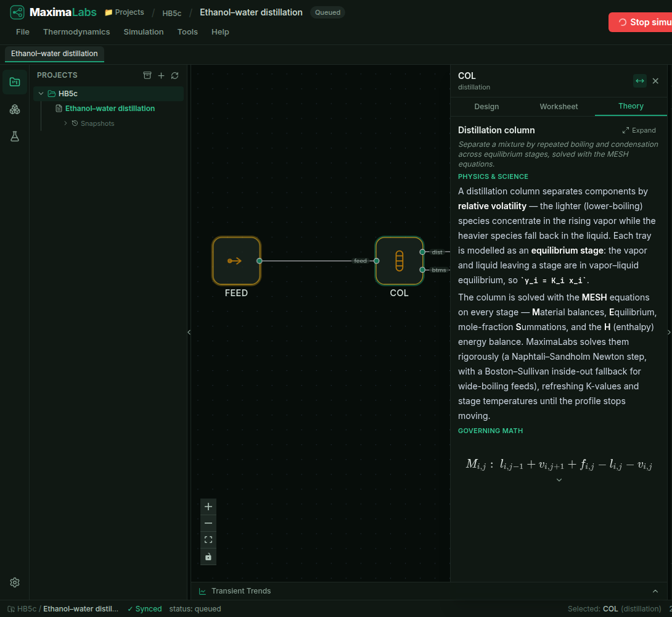Select the COL distillation node
672x617 pixels.
[399, 261]
